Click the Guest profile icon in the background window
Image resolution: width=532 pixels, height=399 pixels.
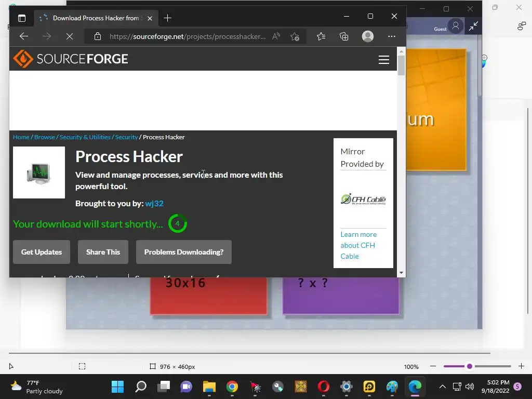coord(456,26)
